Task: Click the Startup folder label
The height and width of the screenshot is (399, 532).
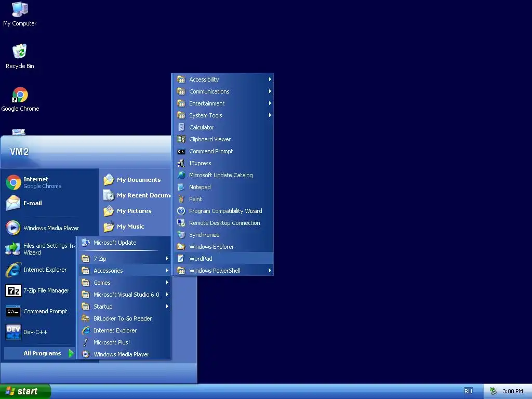Action: tap(103, 307)
